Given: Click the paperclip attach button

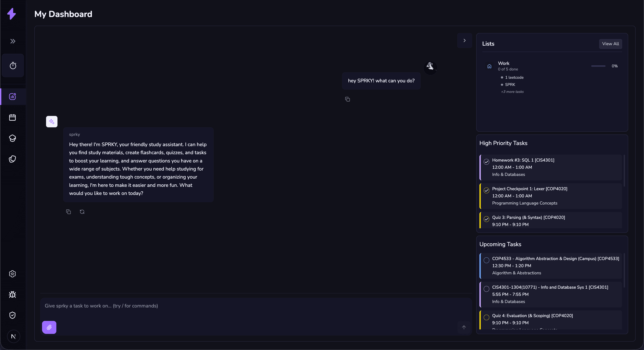Looking at the screenshot, I should tap(49, 327).
